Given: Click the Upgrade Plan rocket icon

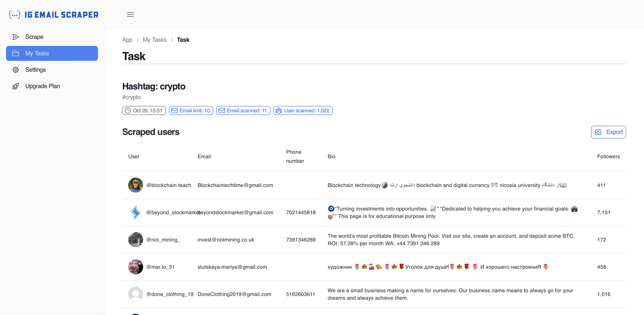Looking at the screenshot, I should click(x=15, y=86).
